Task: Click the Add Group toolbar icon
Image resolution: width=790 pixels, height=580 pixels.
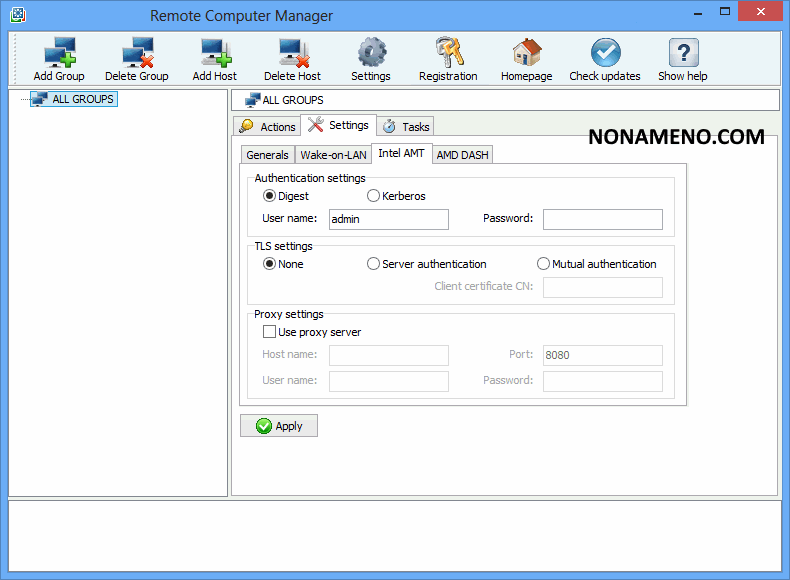Action: coord(58,52)
